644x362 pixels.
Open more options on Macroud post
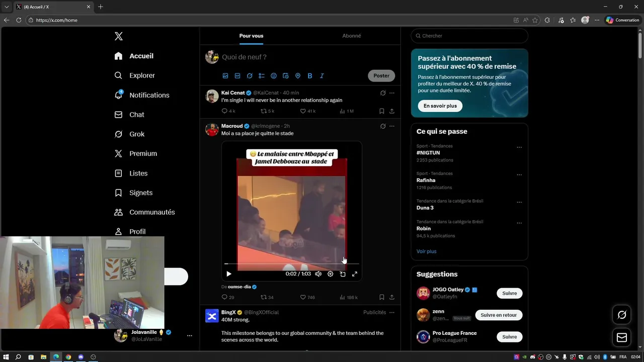click(x=392, y=126)
